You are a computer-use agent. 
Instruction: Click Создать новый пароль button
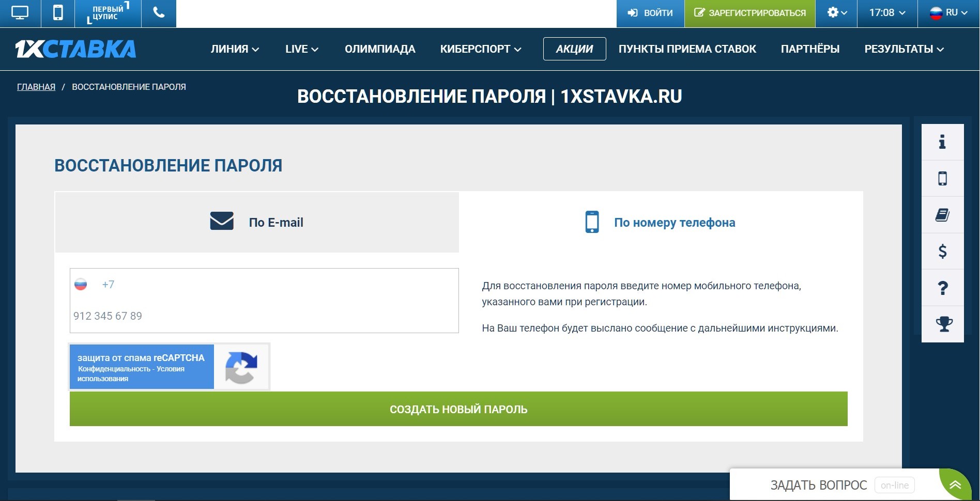pos(458,409)
